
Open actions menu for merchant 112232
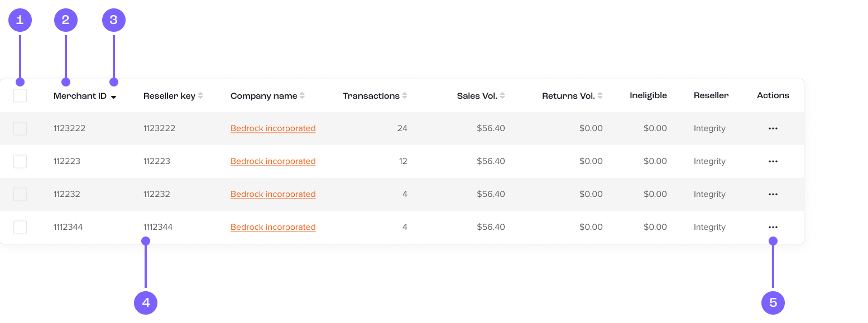click(773, 194)
